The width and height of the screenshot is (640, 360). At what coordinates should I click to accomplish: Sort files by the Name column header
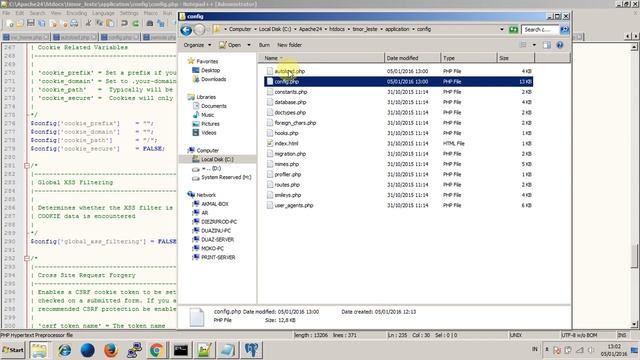pos(322,58)
